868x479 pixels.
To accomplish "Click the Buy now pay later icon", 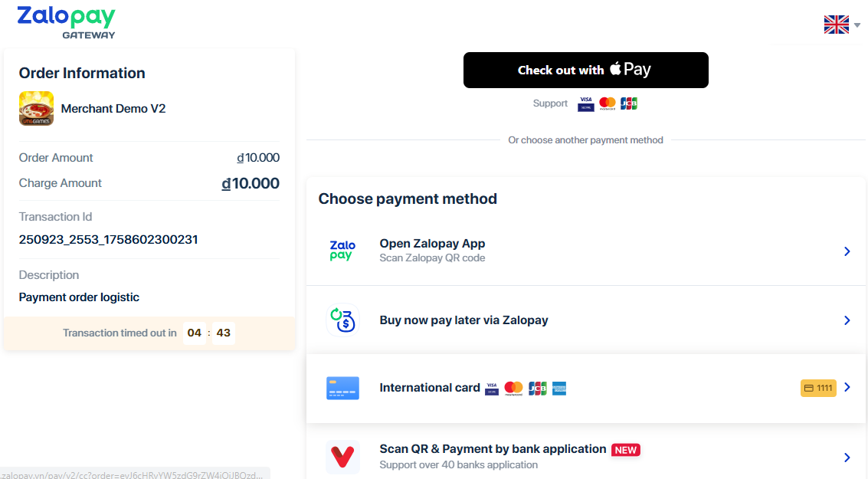I will coord(342,320).
